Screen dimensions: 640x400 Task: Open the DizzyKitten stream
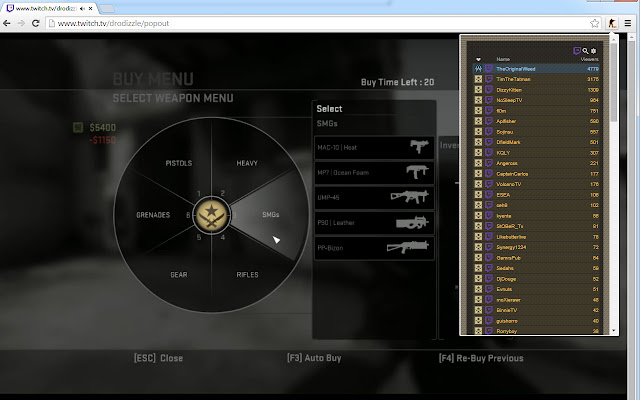click(509, 90)
